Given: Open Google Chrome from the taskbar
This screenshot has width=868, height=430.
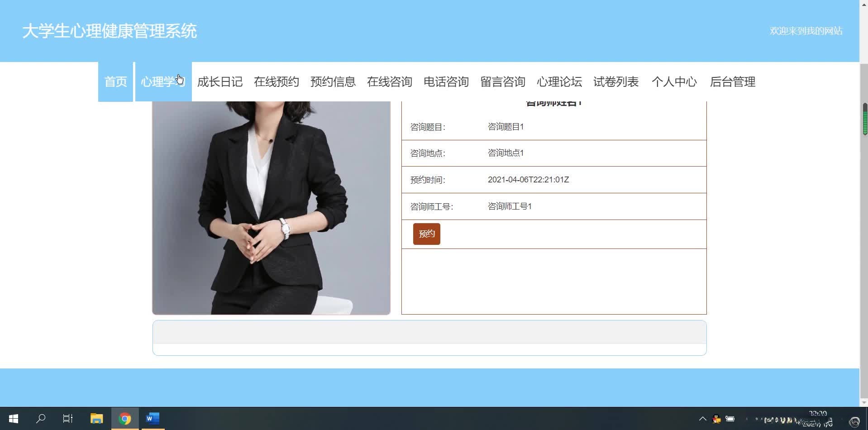Looking at the screenshot, I should (125, 418).
